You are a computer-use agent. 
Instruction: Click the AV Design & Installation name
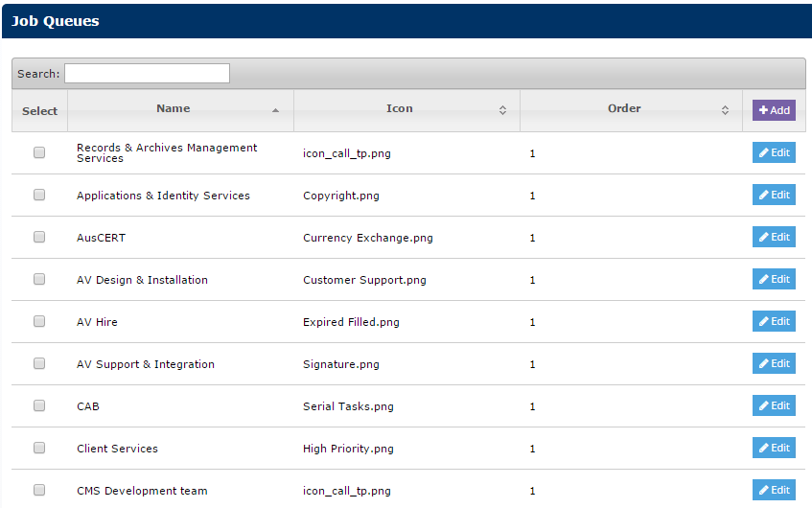pyautogui.click(x=142, y=280)
